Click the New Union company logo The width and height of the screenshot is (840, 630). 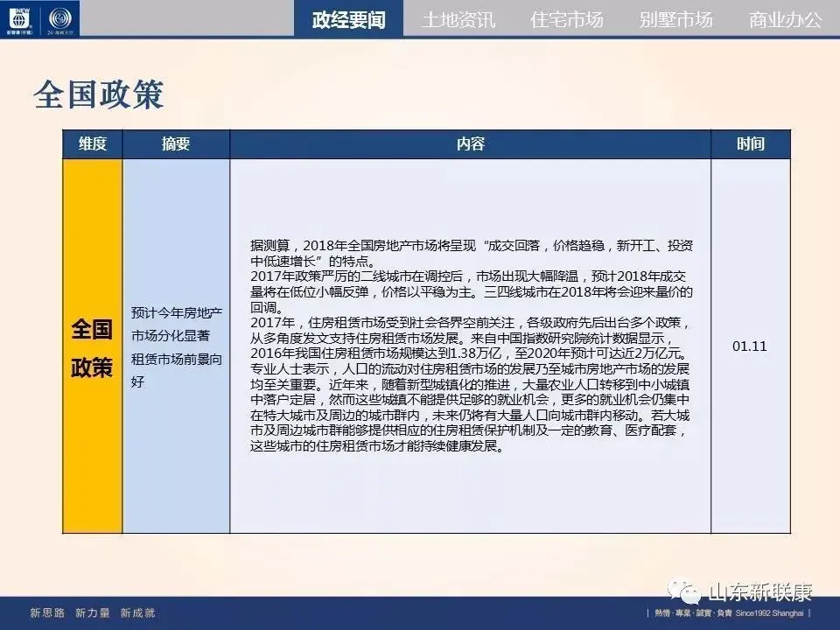tap(20, 19)
